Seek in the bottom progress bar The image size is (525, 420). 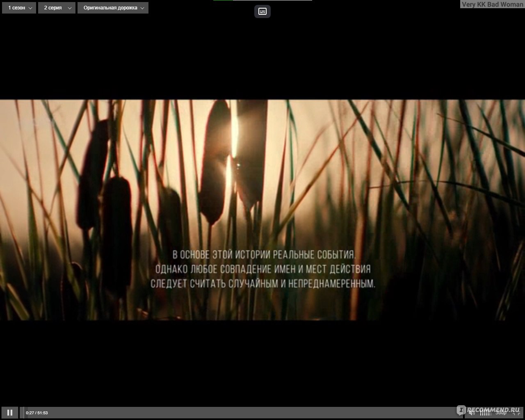[242, 413]
